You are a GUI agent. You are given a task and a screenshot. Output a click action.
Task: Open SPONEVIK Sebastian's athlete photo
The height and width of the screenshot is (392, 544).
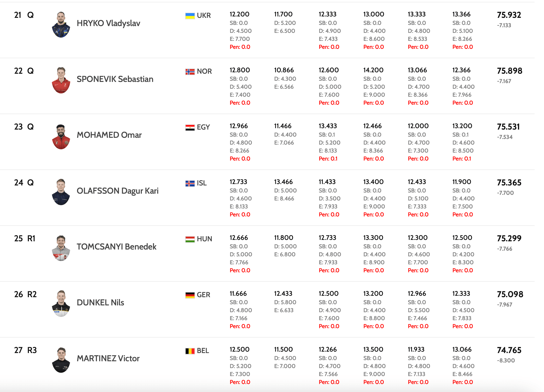(x=61, y=80)
